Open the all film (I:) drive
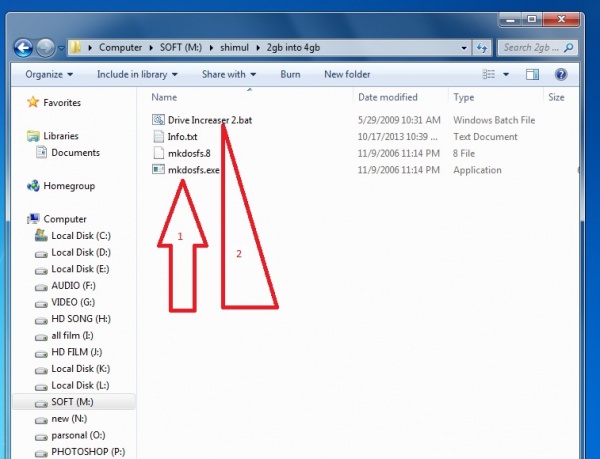 (72, 335)
